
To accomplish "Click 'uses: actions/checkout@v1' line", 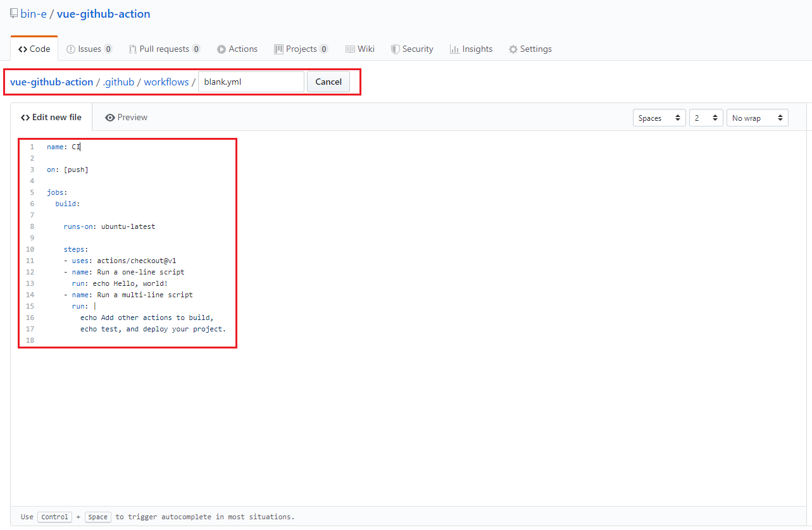I will click(120, 261).
